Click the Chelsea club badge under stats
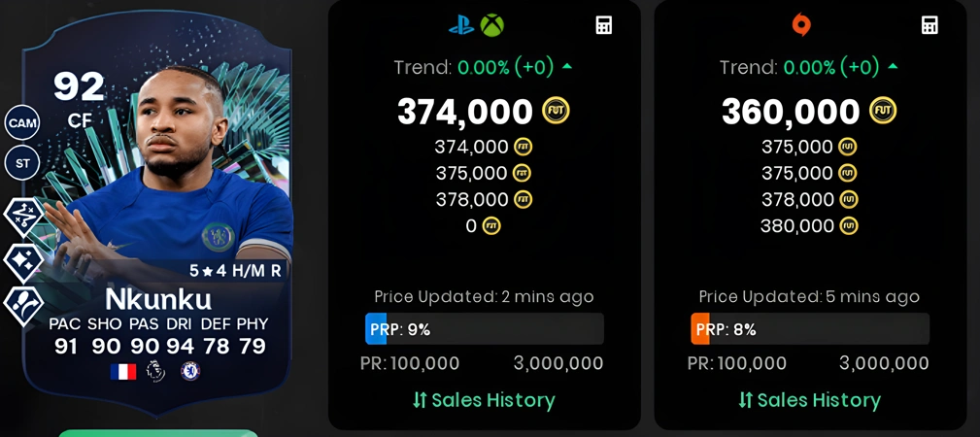The image size is (980, 437). click(x=190, y=371)
